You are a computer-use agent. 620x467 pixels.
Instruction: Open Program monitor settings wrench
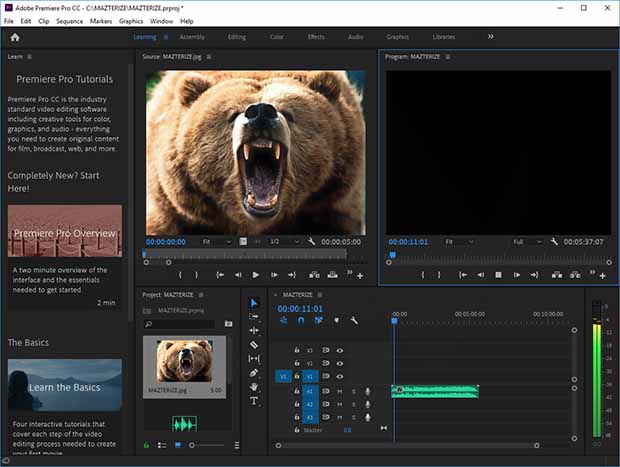pyautogui.click(x=554, y=241)
